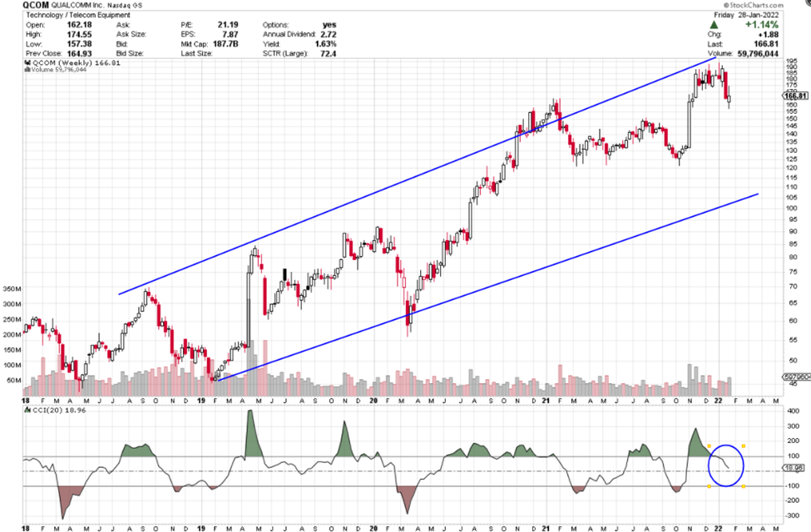Click the 60 label on the price axis
The width and height of the screenshot is (811, 532).
[793, 321]
